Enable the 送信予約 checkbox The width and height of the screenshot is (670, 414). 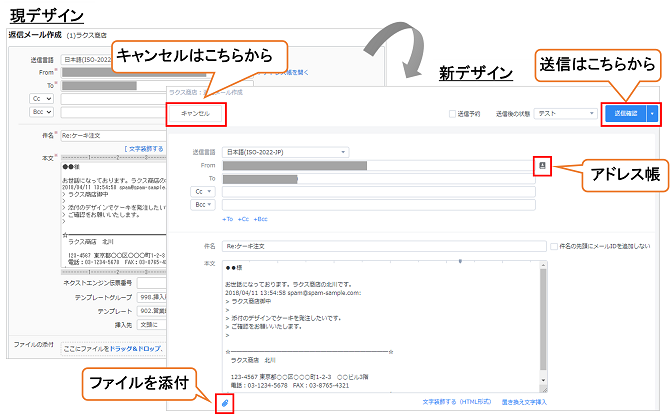click(452, 114)
